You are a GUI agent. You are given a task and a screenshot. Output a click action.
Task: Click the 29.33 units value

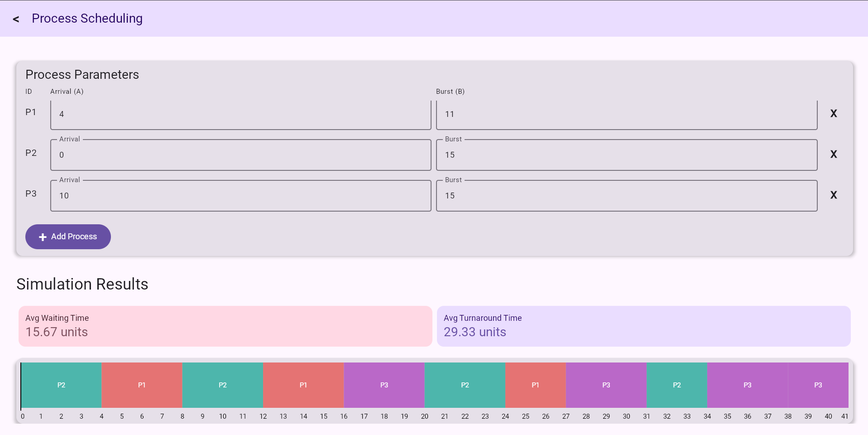point(475,332)
